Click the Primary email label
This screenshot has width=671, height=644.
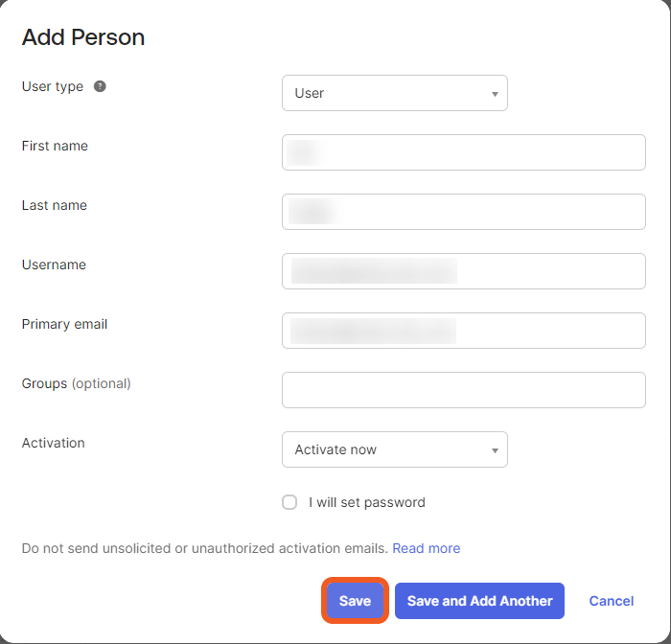coord(64,324)
